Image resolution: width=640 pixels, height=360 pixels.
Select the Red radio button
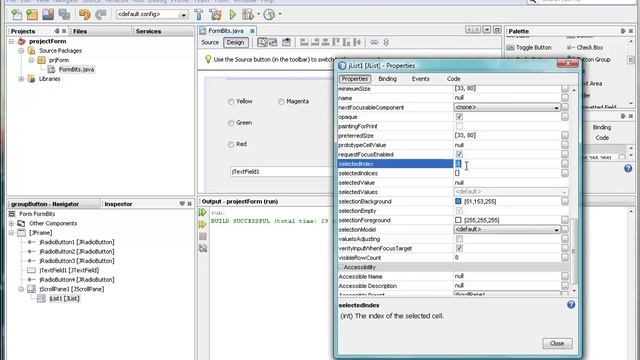tap(231, 144)
